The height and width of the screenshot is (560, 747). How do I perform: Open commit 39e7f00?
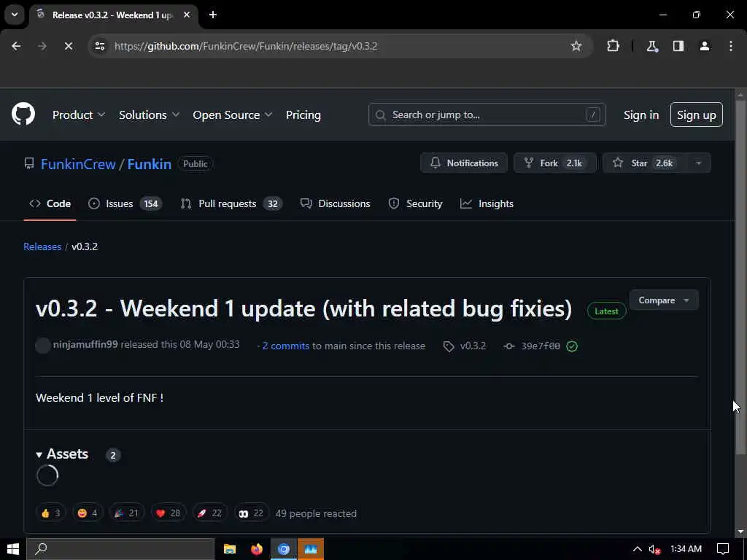coord(540,346)
